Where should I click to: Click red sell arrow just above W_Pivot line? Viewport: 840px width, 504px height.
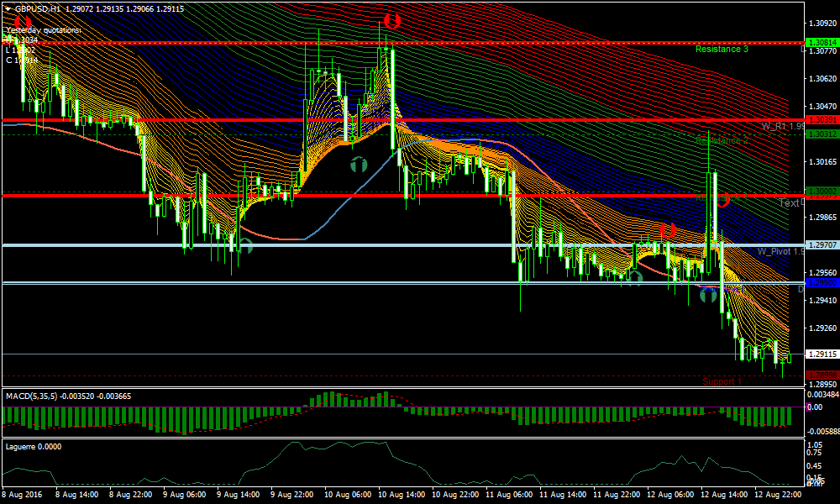[668, 230]
